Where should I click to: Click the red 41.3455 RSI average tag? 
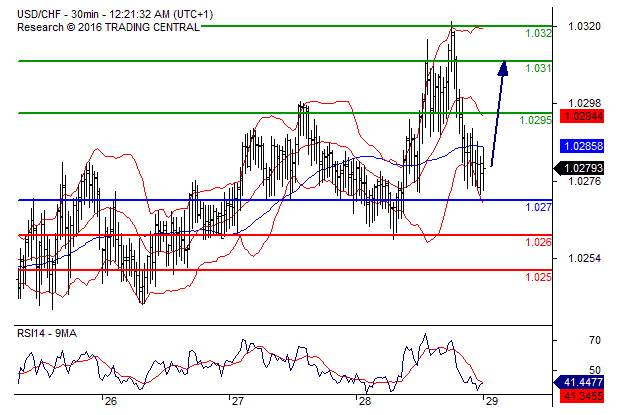point(582,396)
